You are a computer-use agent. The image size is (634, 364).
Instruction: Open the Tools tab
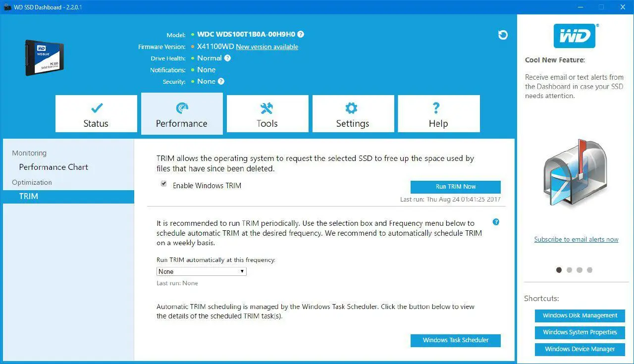click(x=267, y=114)
